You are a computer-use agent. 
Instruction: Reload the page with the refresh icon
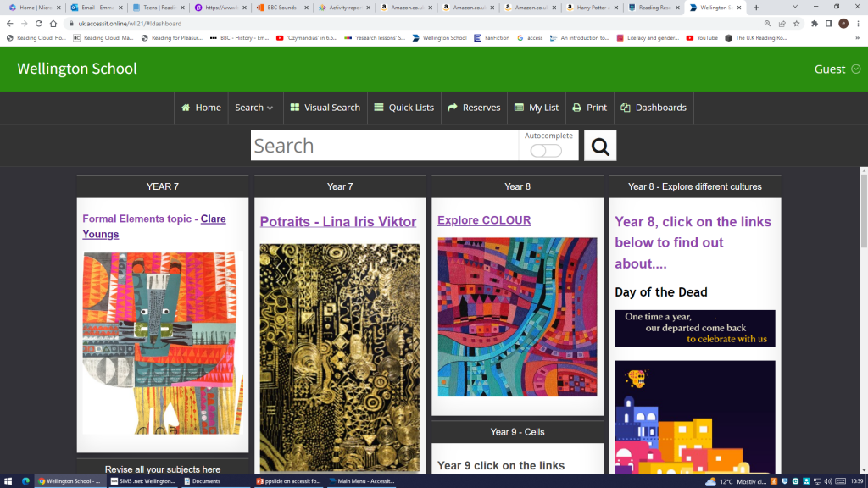(39, 23)
